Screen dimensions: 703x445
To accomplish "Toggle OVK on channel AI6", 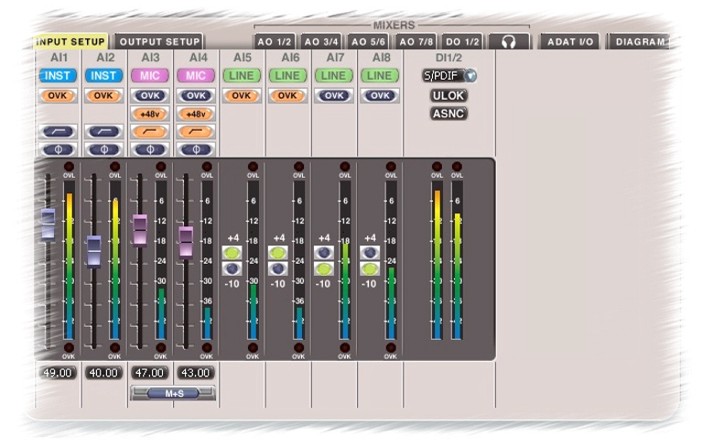I will (287, 95).
